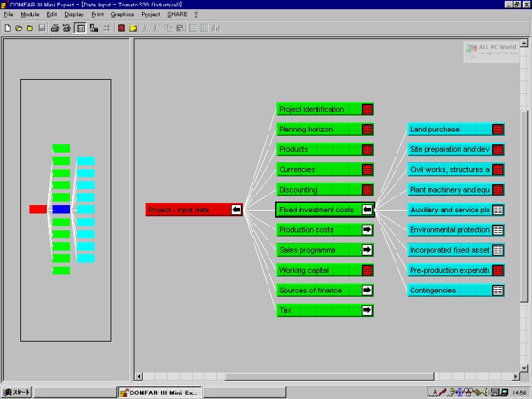This screenshot has height=399, width=532.
Task: Open the Graphics menu
Action: (x=122, y=14)
